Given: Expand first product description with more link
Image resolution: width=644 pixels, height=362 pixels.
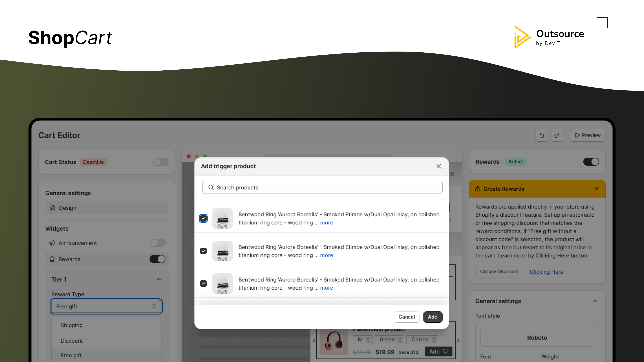Looking at the screenshot, I should click(x=327, y=223).
